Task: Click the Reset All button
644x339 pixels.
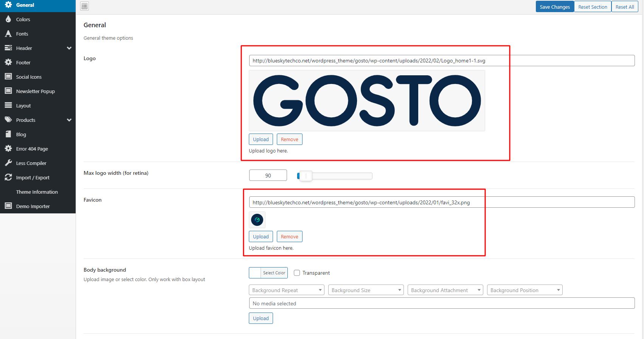Action: (x=625, y=7)
